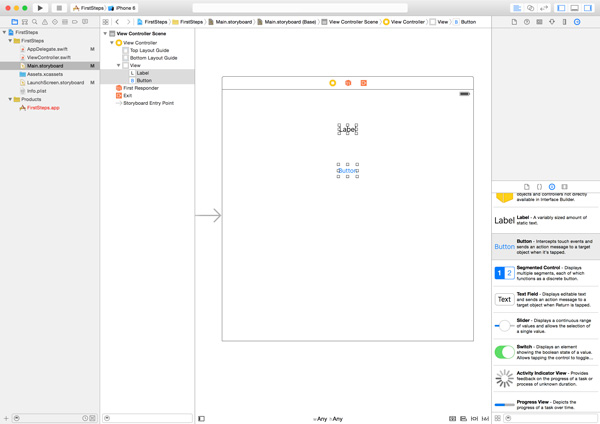Toggle document outline with bottom-left canvas button

pos(201,419)
